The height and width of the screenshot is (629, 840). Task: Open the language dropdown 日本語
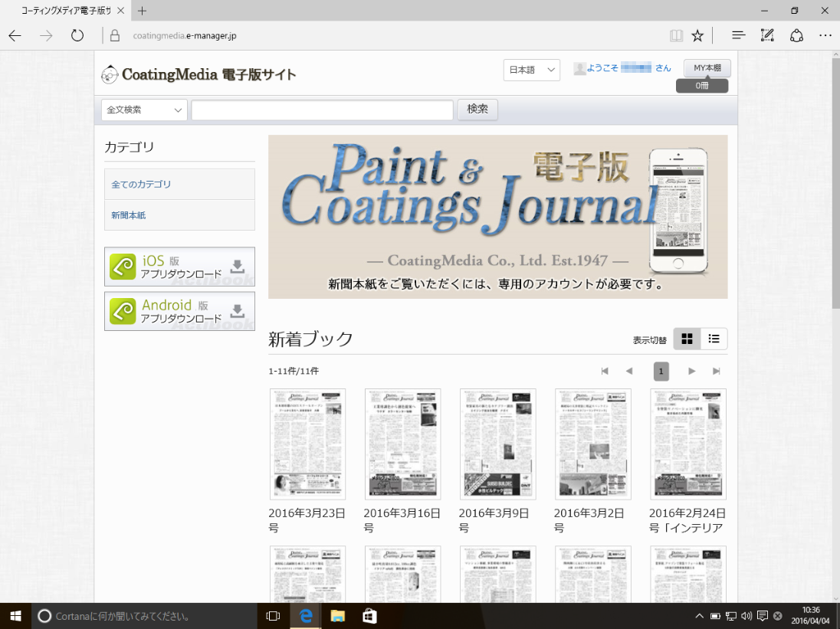point(531,70)
